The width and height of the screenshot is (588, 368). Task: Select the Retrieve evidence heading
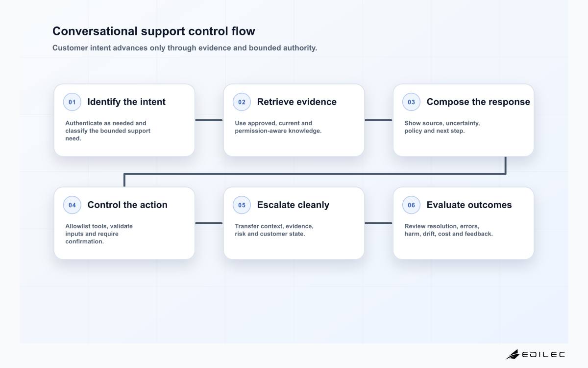click(297, 102)
